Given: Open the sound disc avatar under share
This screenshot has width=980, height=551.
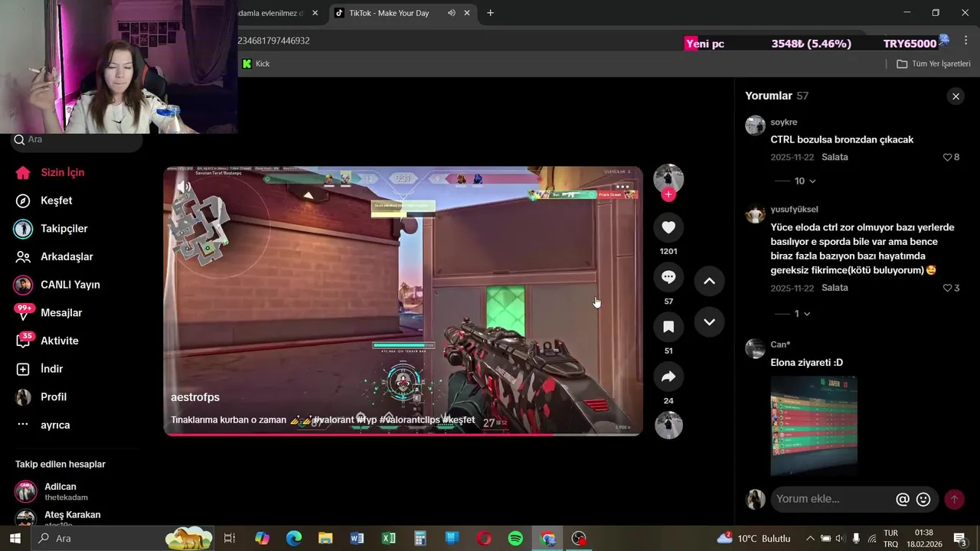Looking at the screenshot, I should point(668,425).
